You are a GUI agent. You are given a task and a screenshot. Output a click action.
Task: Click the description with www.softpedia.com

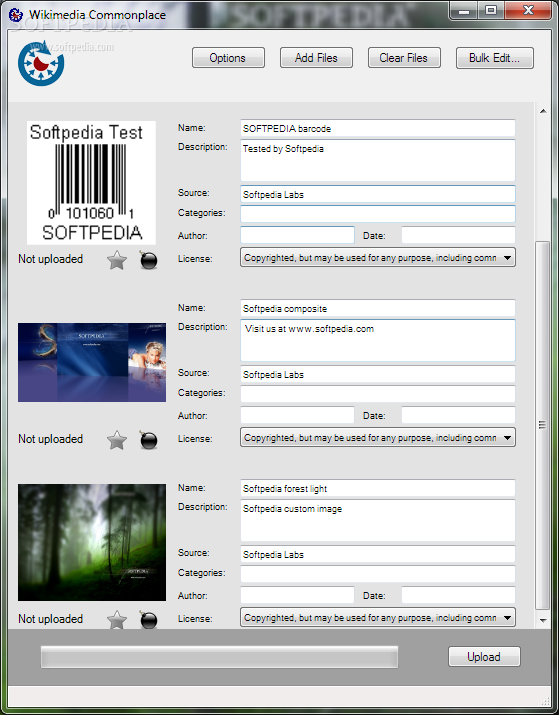(x=378, y=341)
